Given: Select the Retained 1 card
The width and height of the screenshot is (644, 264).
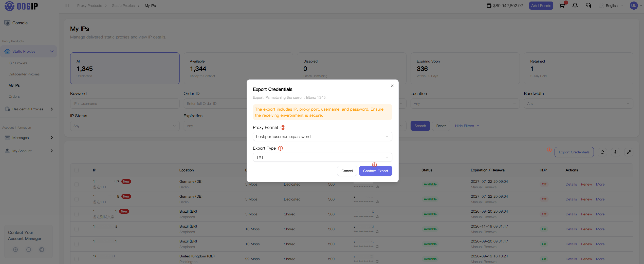Looking at the screenshot, I should tap(578, 68).
